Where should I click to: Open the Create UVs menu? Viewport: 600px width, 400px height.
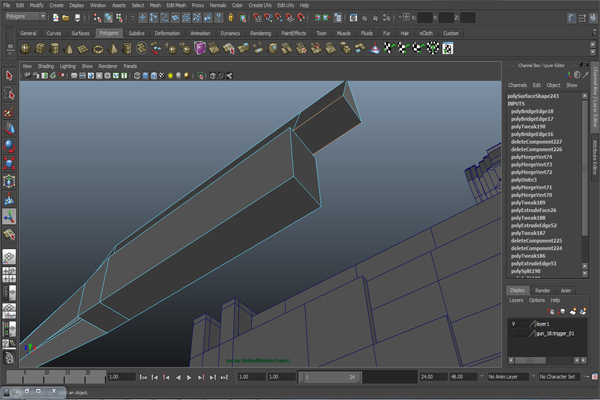260,5
